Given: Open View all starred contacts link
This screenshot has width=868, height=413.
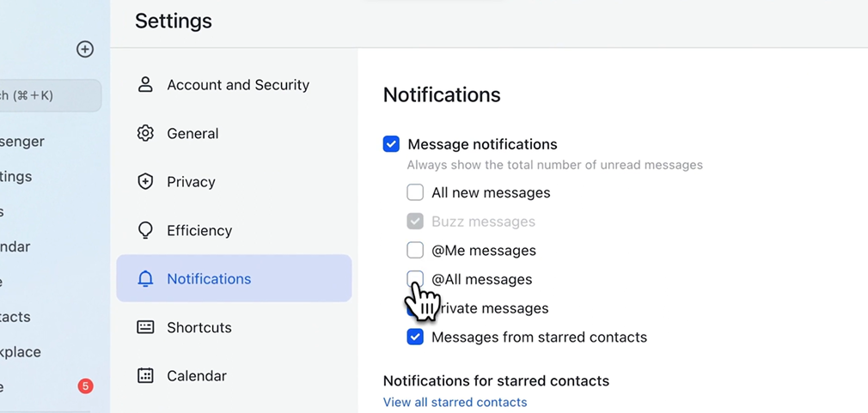Looking at the screenshot, I should tap(455, 402).
